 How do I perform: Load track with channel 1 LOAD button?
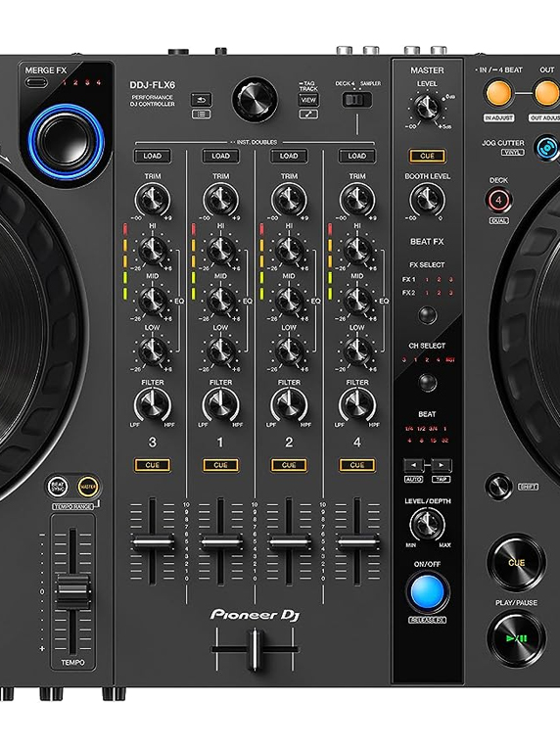[220, 156]
